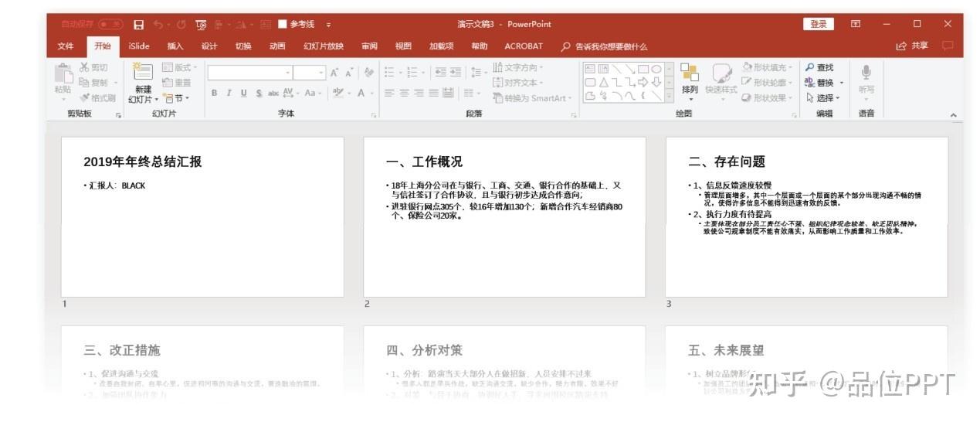Start slideshow from beginning icon in title bar
The height and width of the screenshot is (422, 980).
pyautogui.click(x=202, y=25)
